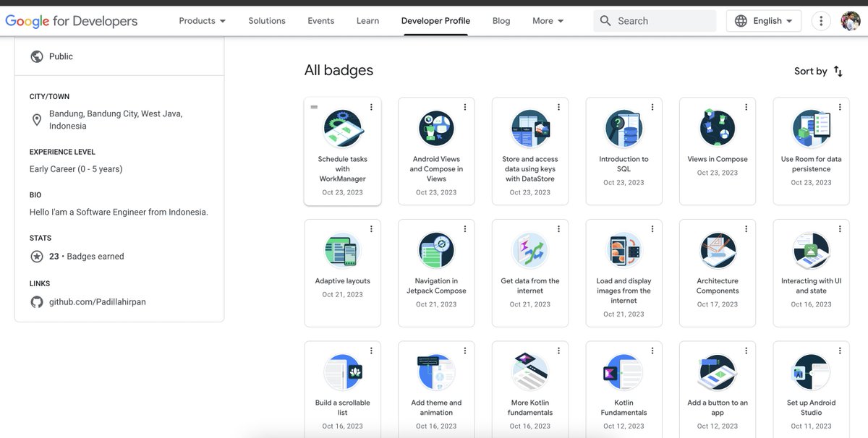This screenshot has width=868, height=438.
Task: Open the Build a scrollable list badge icon
Action: point(343,373)
